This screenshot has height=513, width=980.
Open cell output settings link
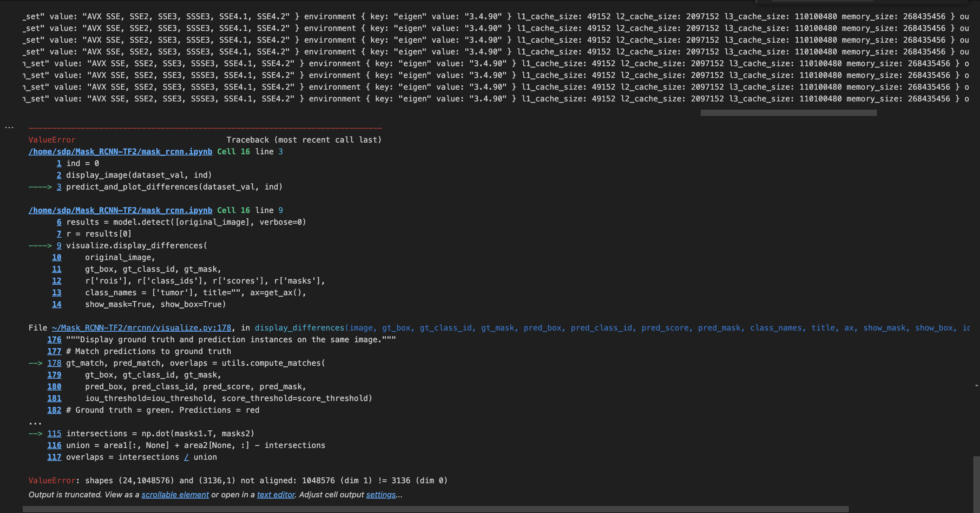click(x=381, y=495)
